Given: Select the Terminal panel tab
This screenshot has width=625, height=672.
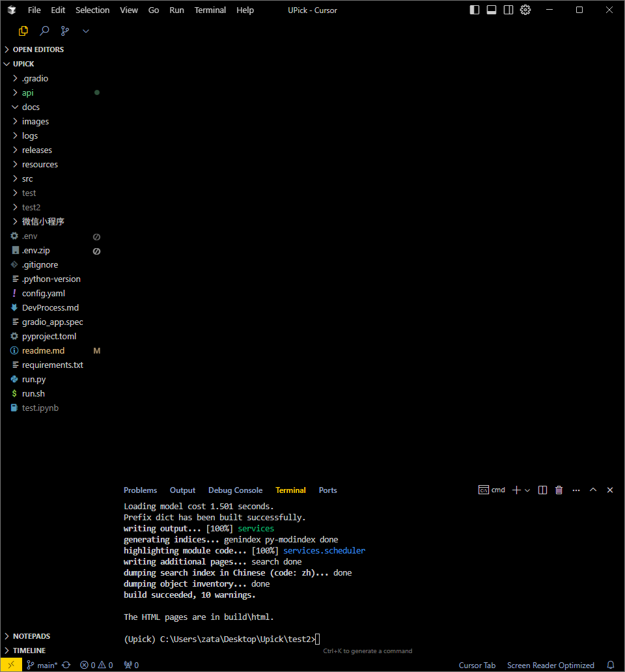Looking at the screenshot, I should pos(290,490).
